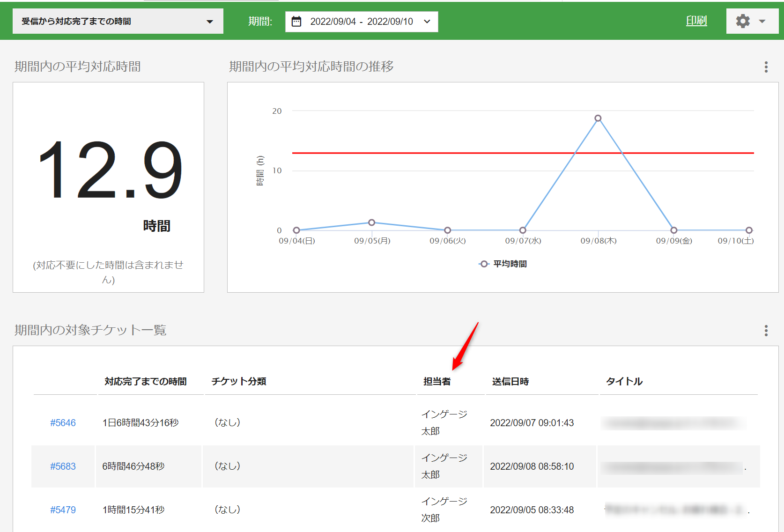Open the ticket list's three-dot menu

click(766, 331)
